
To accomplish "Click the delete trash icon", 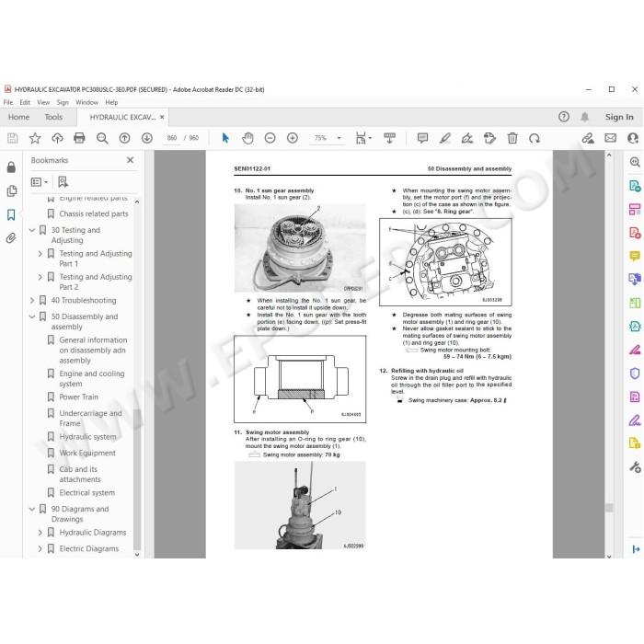I will click(x=512, y=138).
